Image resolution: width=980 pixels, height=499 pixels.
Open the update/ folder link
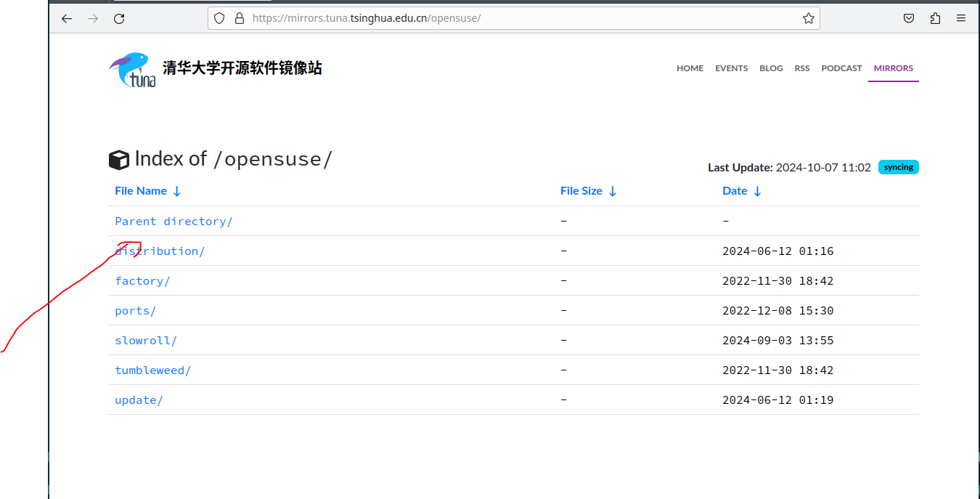(x=139, y=400)
